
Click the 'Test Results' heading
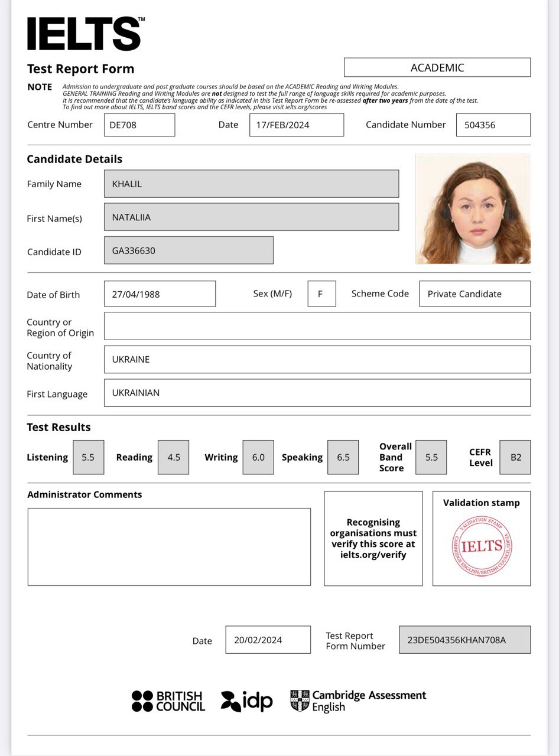tap(59, 427)
